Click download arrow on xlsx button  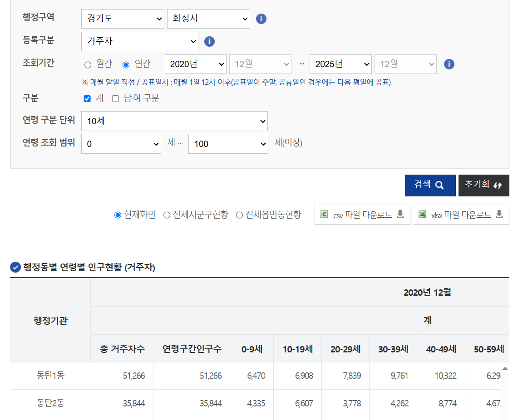(499, 214)
